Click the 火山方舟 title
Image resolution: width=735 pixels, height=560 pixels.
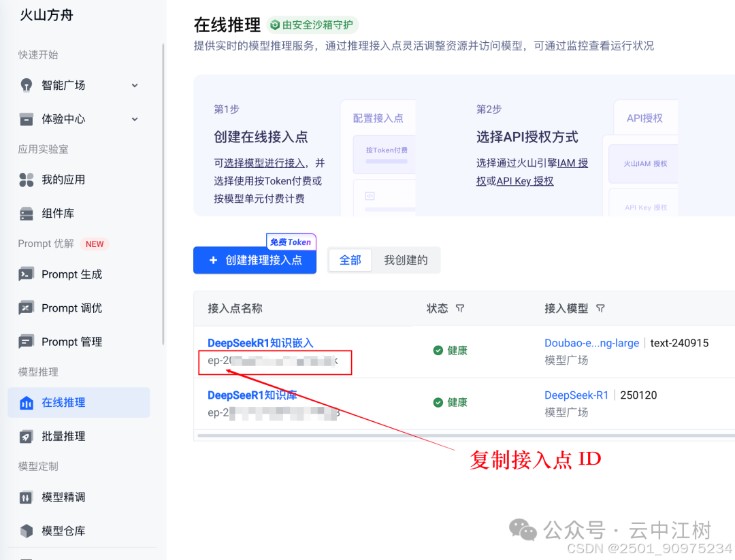[x=46, y=15]
